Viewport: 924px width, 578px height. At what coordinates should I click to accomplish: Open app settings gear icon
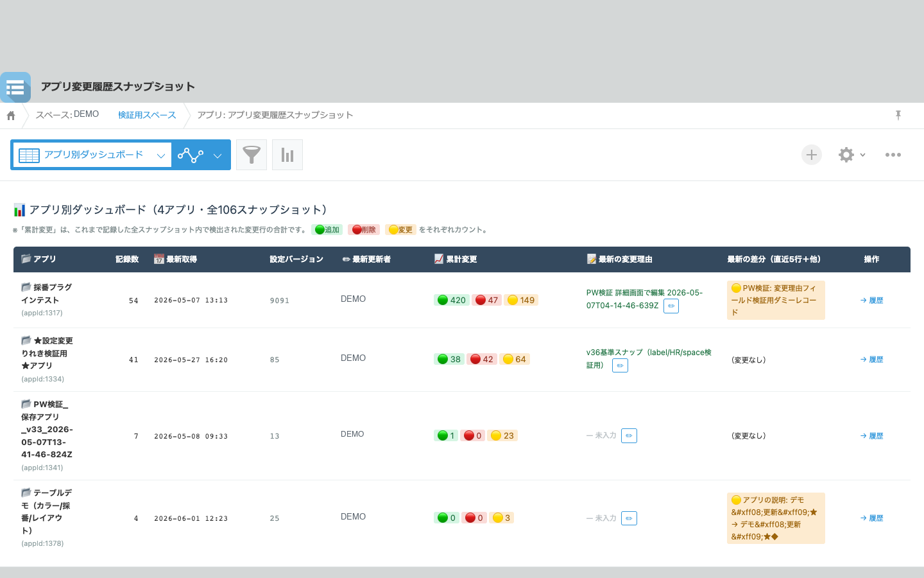pos(846,155)
